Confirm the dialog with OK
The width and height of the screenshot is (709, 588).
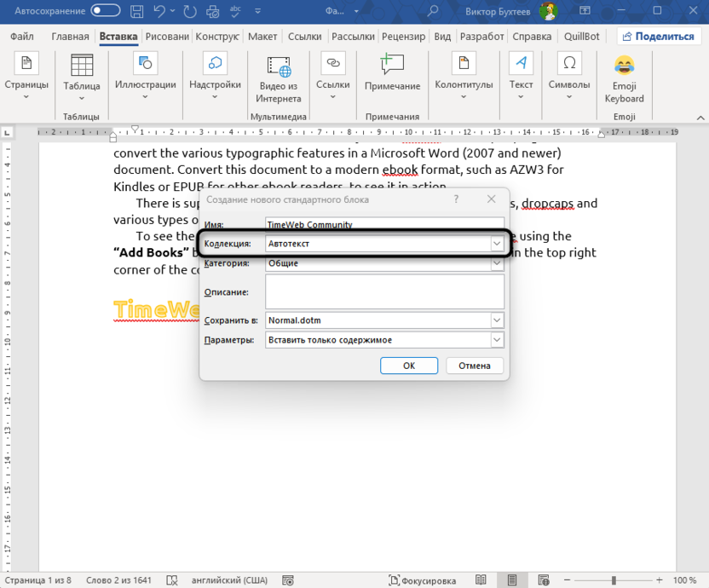[408, 366]
